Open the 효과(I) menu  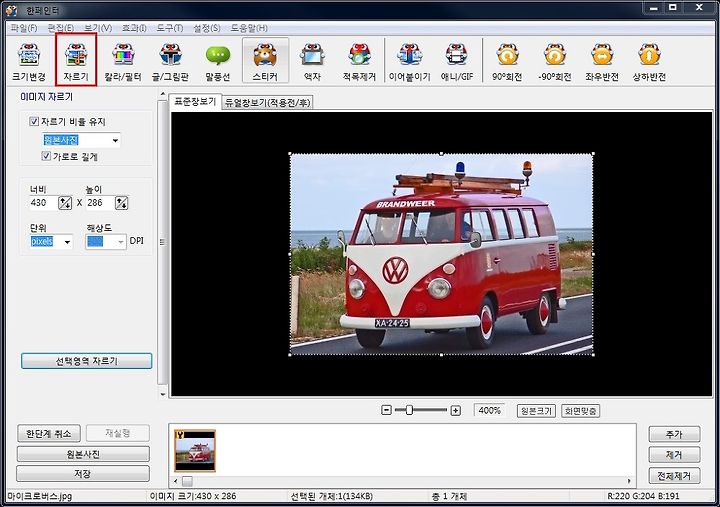tap(134, 28)
